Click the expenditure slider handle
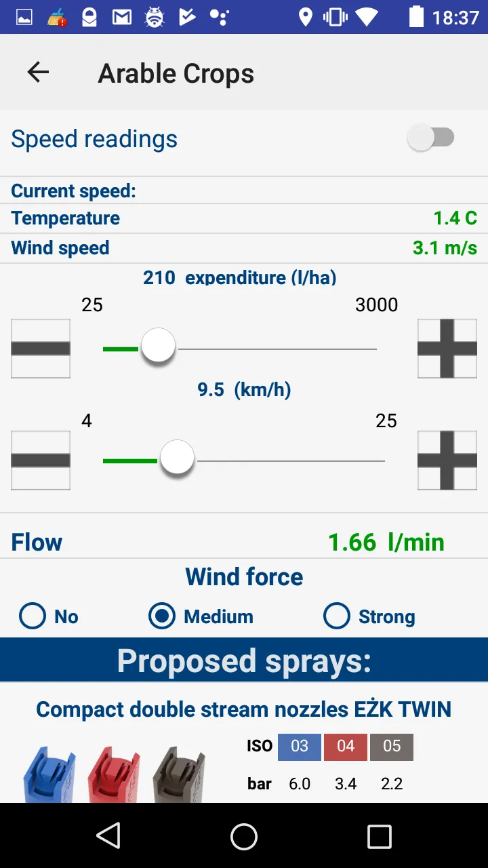The width and height of the screenshot is (488, 868). [x=158, y=347]
